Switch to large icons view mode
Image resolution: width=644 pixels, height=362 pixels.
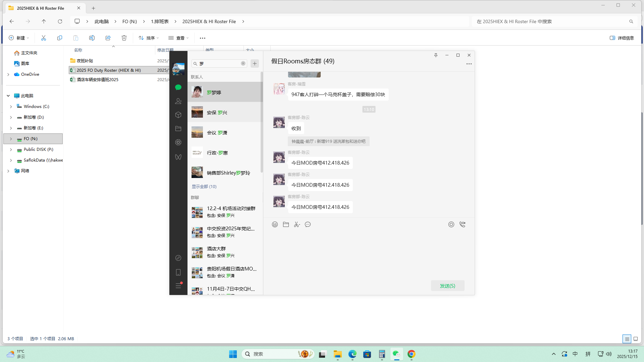pyautogui.click(x=635, y=339)
